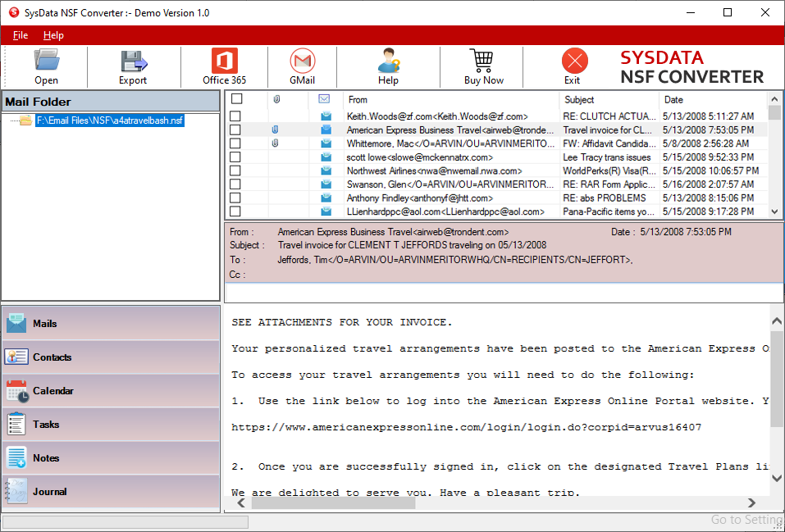The image size is (785, 532).
Task: Click envelope icon on Northwest Airlines row
Action: point(326,171)
